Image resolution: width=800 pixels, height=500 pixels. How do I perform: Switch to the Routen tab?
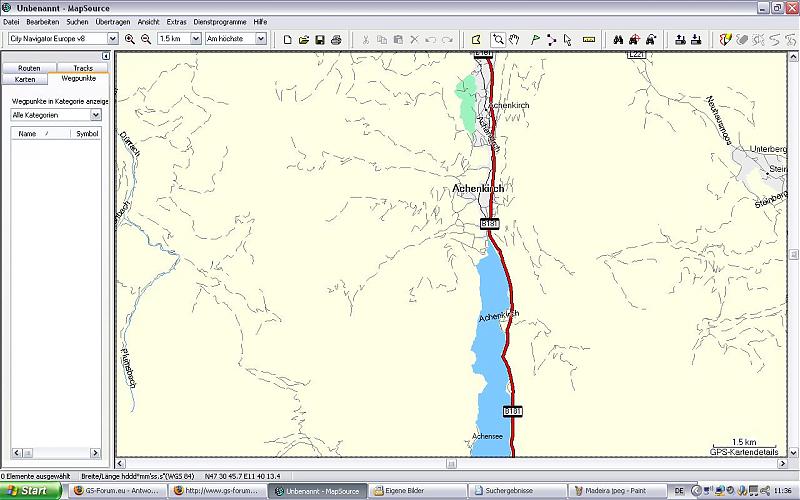point(29,68)
